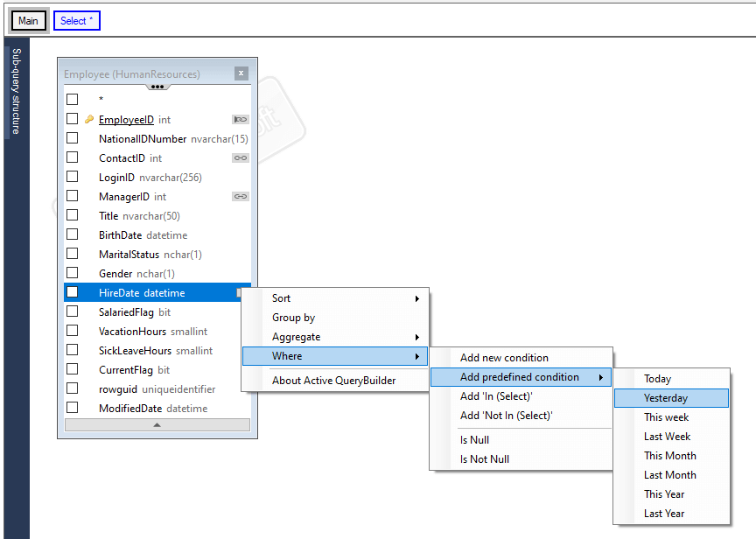Click the Select * query tab
Image resolution: width=756 pixels, height=539 pixels.
(76, 19)
